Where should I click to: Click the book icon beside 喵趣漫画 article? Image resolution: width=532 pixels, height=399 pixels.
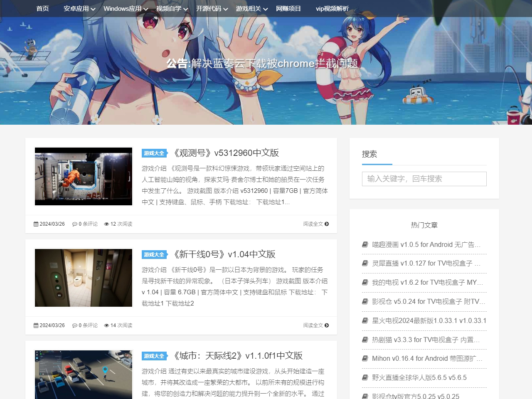(365, 244)
